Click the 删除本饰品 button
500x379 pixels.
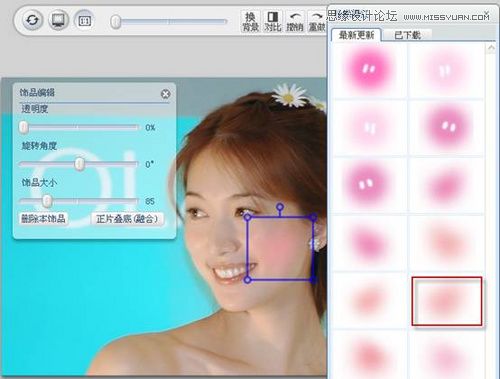pos(43,219)
